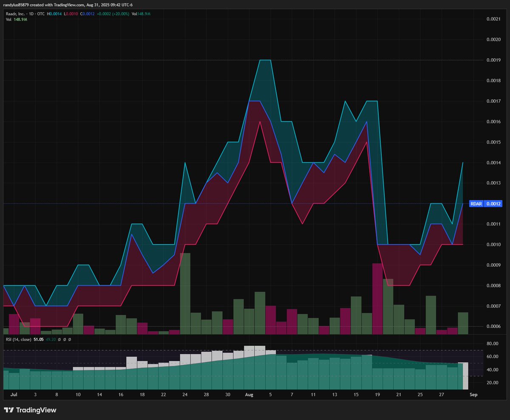The width and height of the screenshot is (510, 420).
Task: Click the last white RSI bar before Sep
Action: click(465, 376)
